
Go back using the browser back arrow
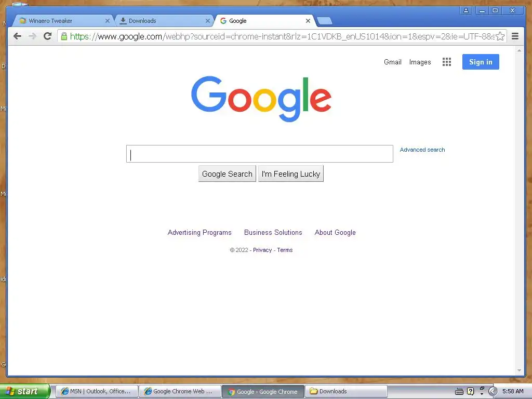[x=17, y=36]
